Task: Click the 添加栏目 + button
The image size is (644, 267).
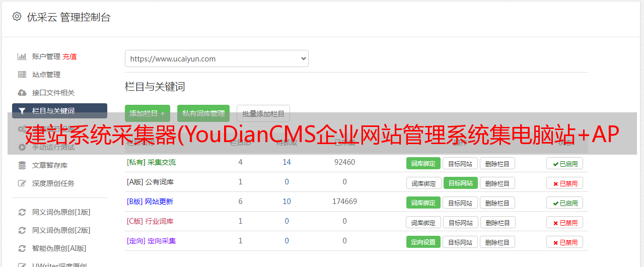Action: coord(147,113)
